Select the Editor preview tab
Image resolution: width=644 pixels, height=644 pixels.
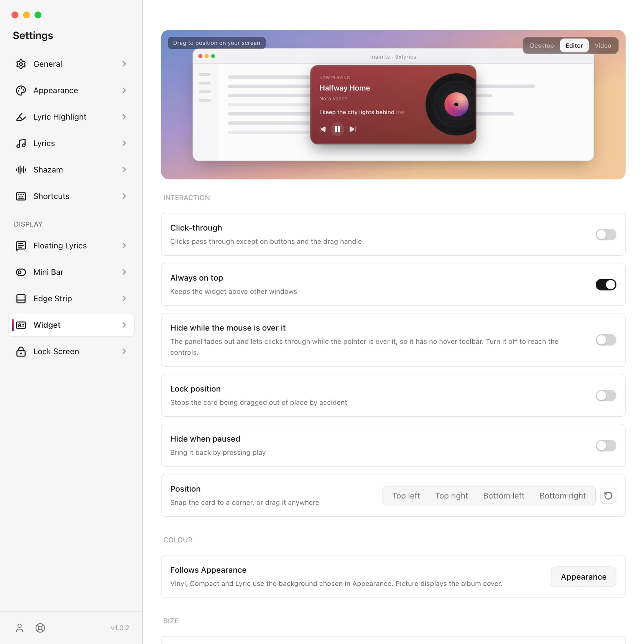point(574,46)
